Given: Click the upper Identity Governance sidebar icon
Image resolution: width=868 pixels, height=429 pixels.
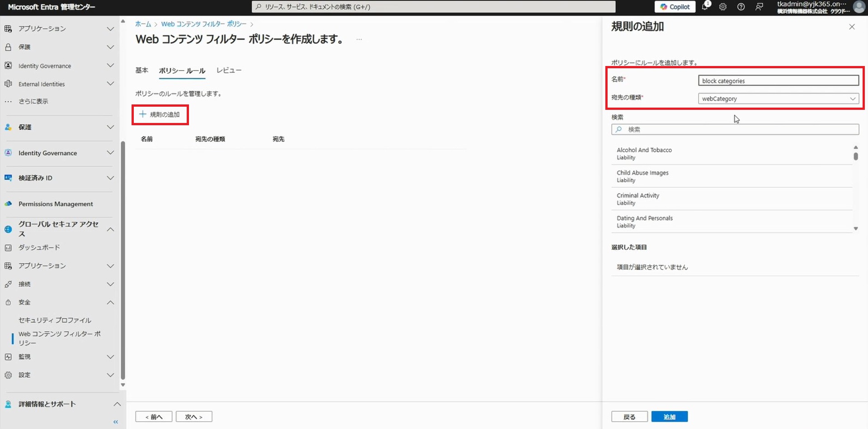Looking at the screenshot, I should [8, 66].
